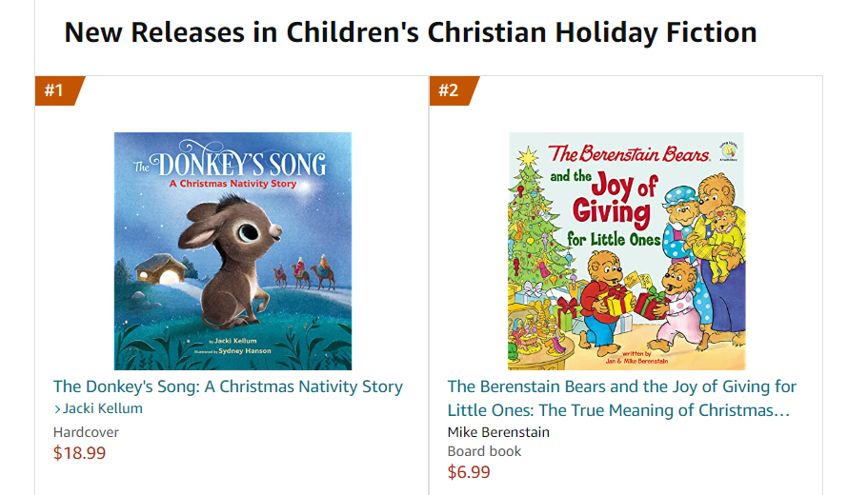This screenshot has width=868, height=495.
Task: Click The Donkey's Song title link
Action: 228,386
